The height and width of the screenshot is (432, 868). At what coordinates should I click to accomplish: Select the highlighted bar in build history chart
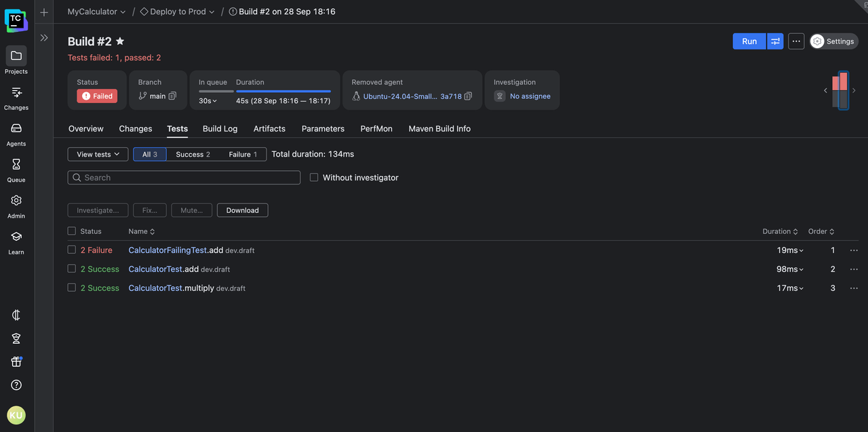pyautogui.click(x=843, y=90)
